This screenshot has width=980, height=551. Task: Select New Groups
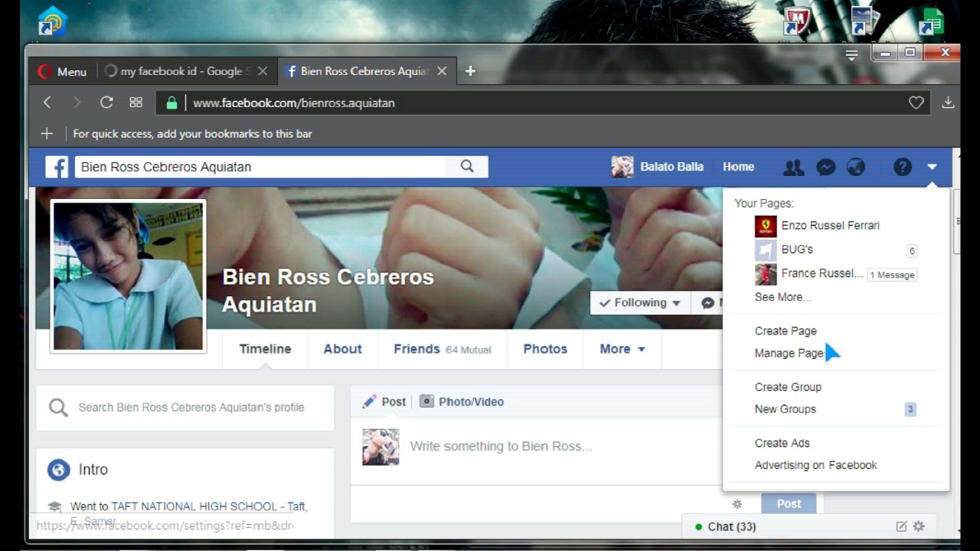786,409
